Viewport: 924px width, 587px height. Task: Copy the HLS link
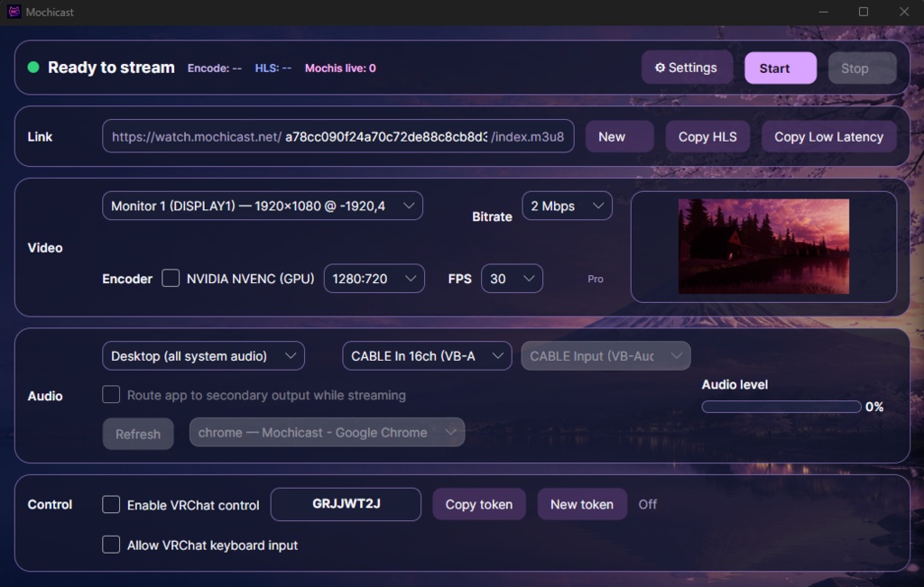707,136
